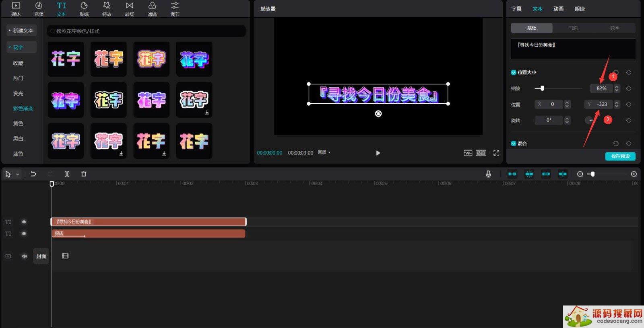Open the Stickers (贴纸) panel icon
This screenshot has width=644, height=328.
point(84,9)
